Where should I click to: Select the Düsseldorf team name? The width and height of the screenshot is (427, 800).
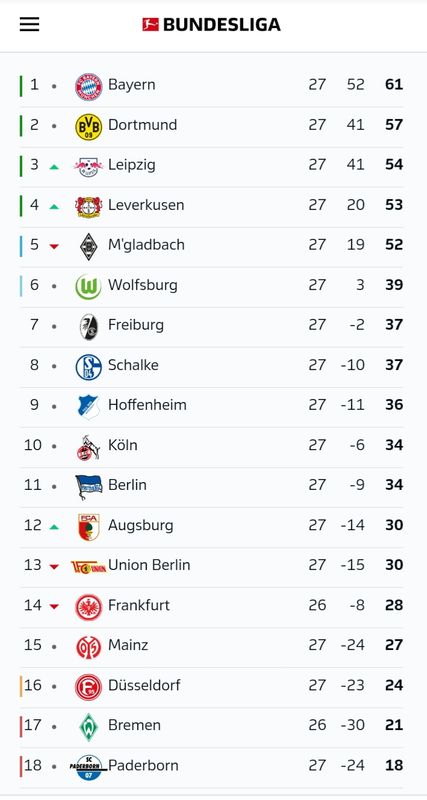[x=144, y=685]
